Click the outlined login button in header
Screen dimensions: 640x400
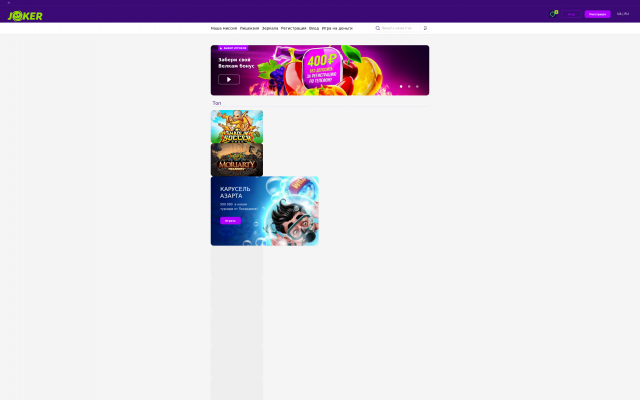(571, 14)
